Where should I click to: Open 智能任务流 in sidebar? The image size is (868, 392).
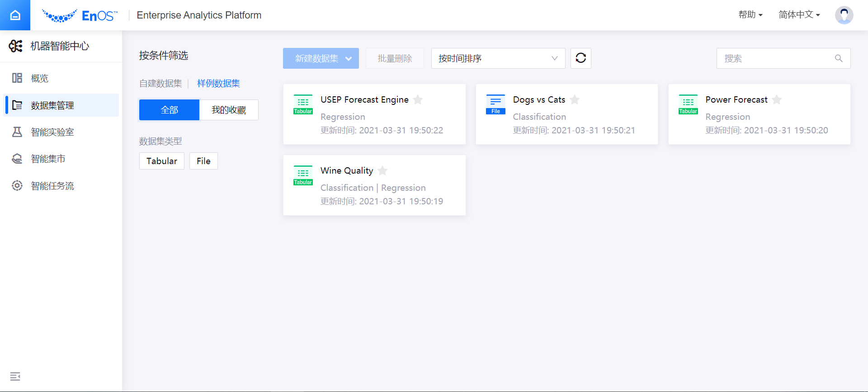coord(61,186)
